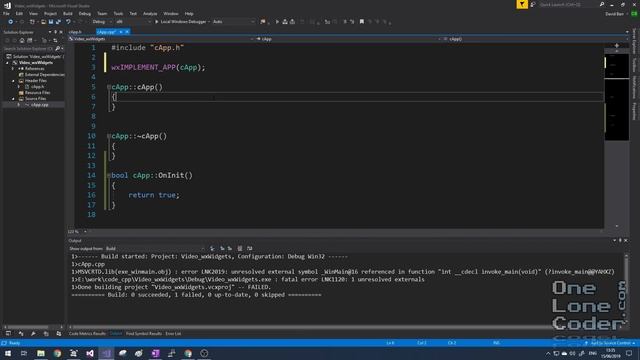The height and width of the screenshot is (360, 640).
Task: Switch to Error List tab
Action: pos(173,334)
